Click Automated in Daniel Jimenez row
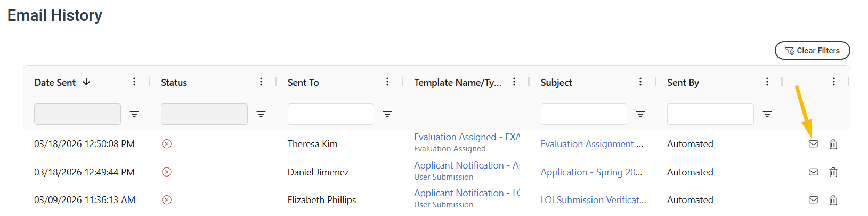Image resolution: width=868 pixels, height=216 pixels. (x=690, y=172)
